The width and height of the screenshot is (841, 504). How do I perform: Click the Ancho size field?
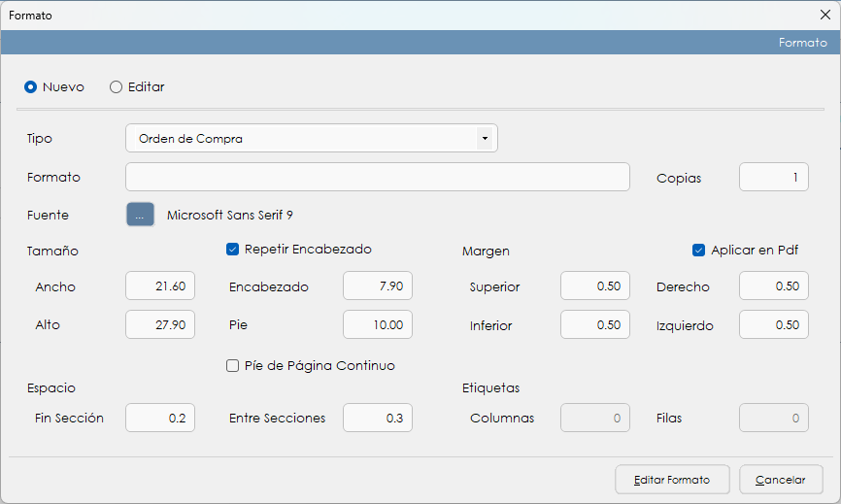(160, 286)
